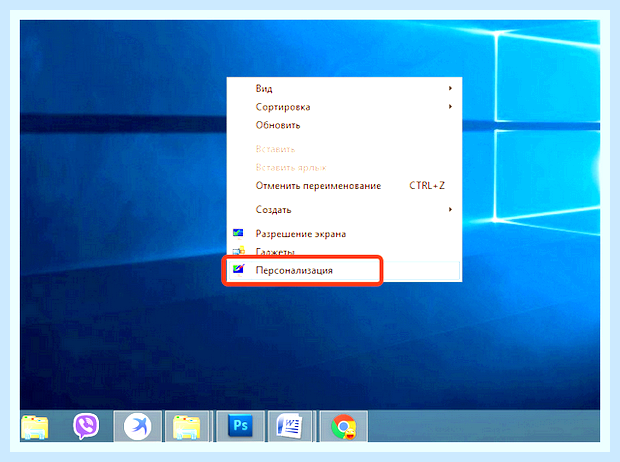Viewport: 620px width, 462px height.
Task: Click the Разрешение экрана monitor icon
Action: pos(238,233)
